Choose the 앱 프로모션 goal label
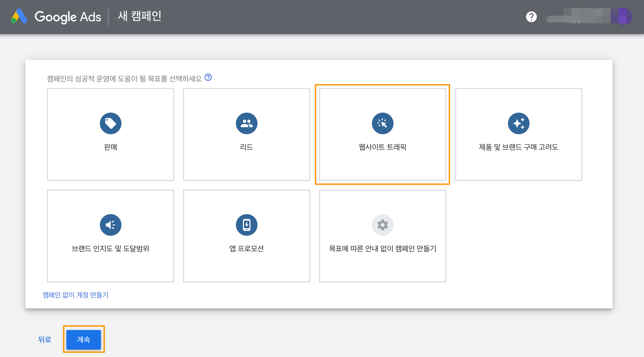This screenshot has width=644, height=357. (246, 249)
